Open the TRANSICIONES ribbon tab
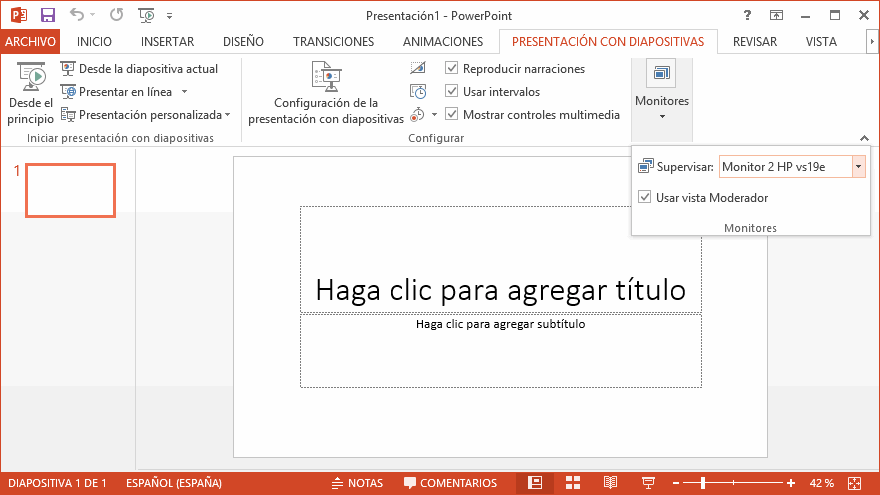Image resolution: width=880 pixels, height=495 pixels. (x=333, y=42)
